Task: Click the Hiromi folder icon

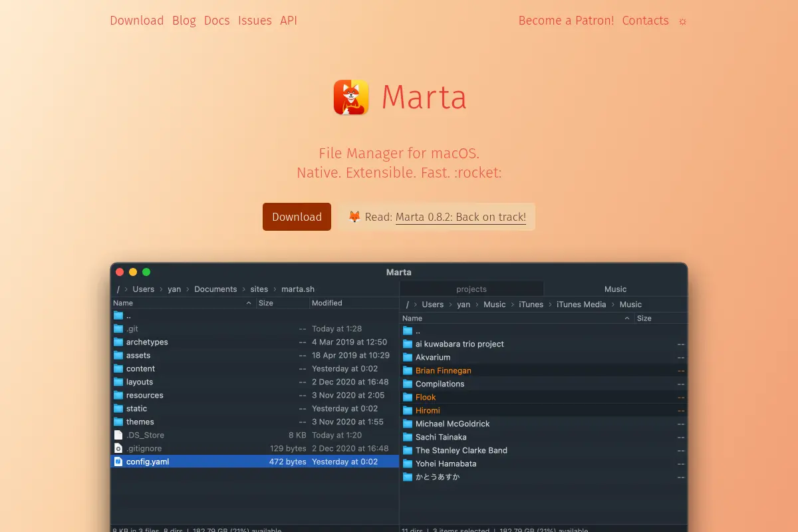Action: 408,410
